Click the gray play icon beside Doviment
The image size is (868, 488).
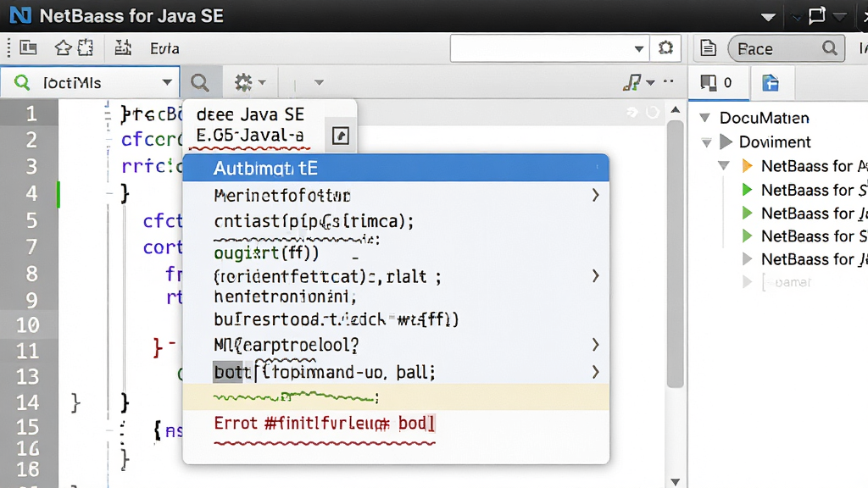pos(726,141)
